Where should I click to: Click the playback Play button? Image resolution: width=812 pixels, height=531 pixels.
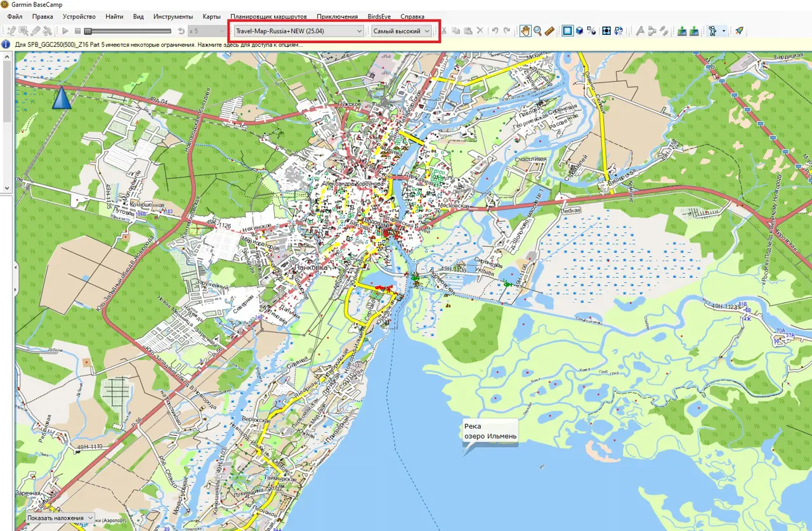click(65, 30)
